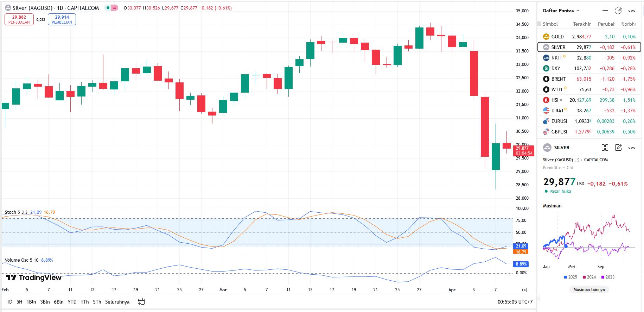Click the external link icon after Silver (XAGUSD)
Screen dimensions: 644x312
point(577,160)
